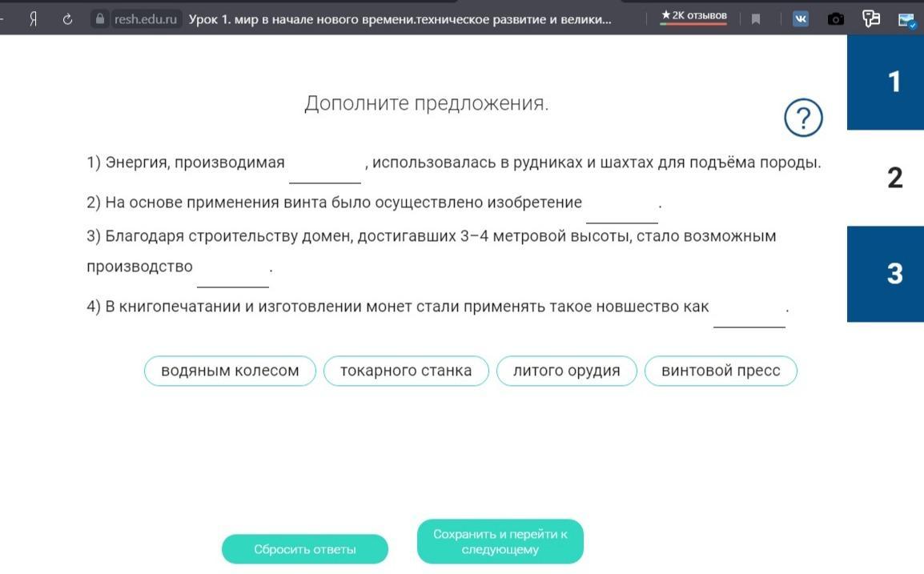Select the blank in sentence 1
This screenshot has width=924, height=574.
pos(325,169)
